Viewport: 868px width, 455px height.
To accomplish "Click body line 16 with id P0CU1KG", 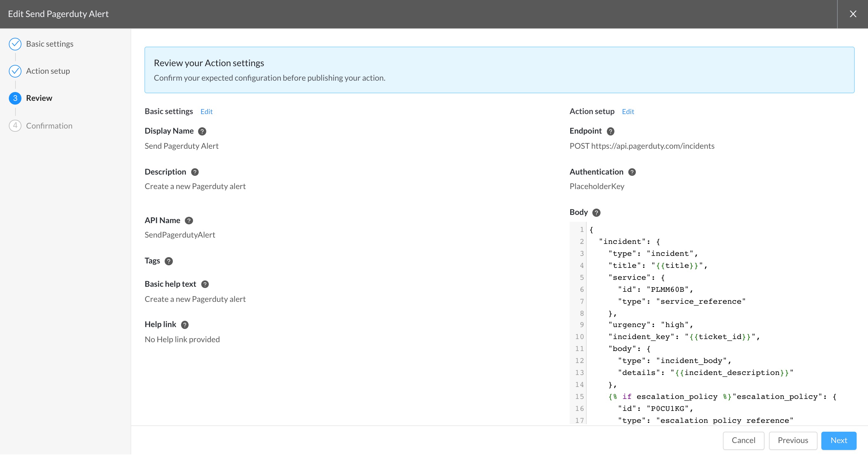I will (655, 409).
